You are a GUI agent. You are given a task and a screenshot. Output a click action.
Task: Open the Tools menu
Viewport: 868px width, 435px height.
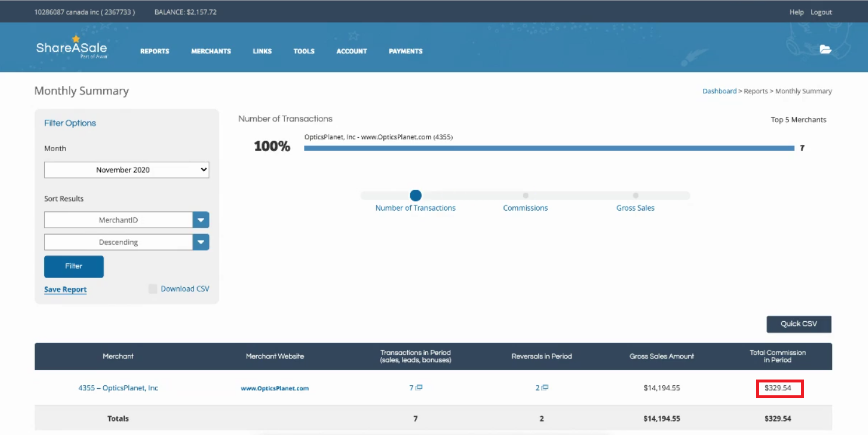pyautogui.click(x=304, y=51)
